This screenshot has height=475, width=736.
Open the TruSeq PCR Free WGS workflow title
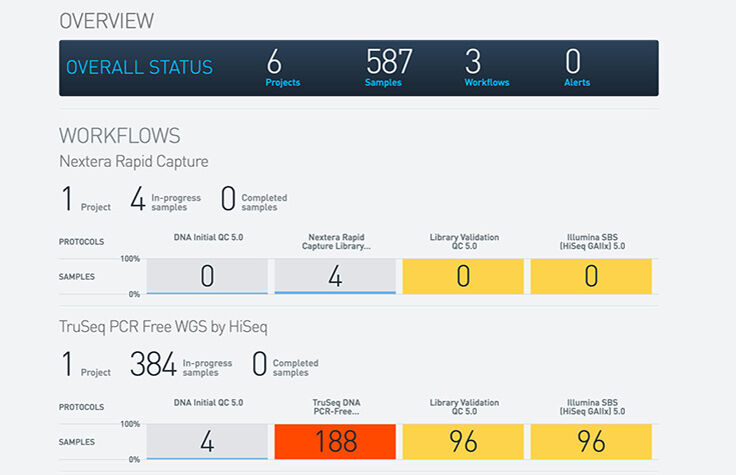pyautogui.click(x=161, y=327)
